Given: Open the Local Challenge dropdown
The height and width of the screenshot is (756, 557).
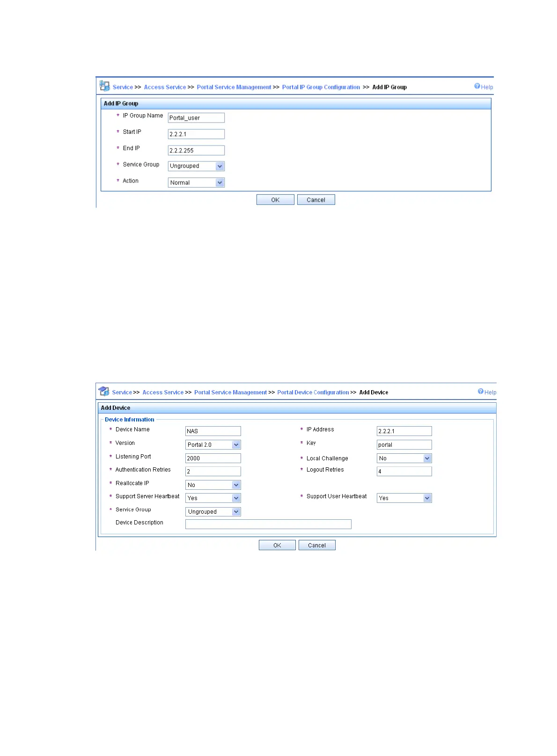Looking at the screenshot, I should [x=404, y=458].
